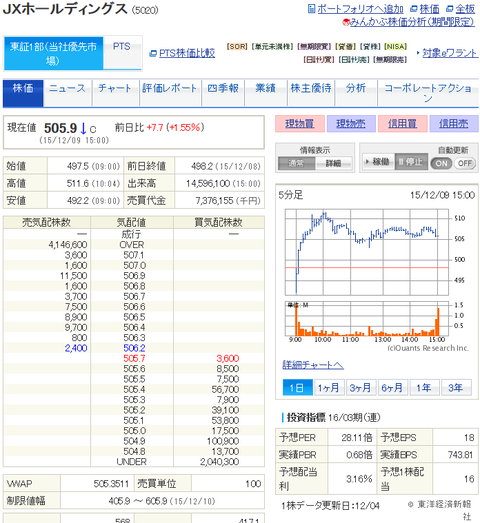
Task: Click the 信用売 button
Action: 454,124
